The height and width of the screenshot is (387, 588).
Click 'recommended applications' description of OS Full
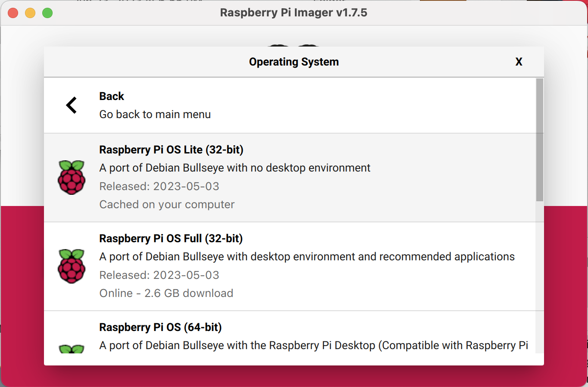(307, 256)
